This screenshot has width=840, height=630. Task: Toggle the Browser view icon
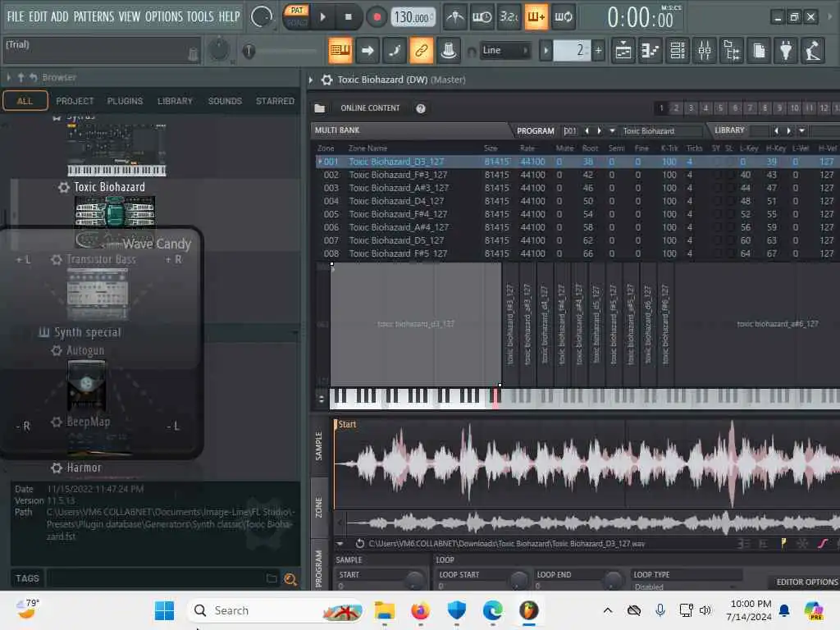[x=732, y=51]
